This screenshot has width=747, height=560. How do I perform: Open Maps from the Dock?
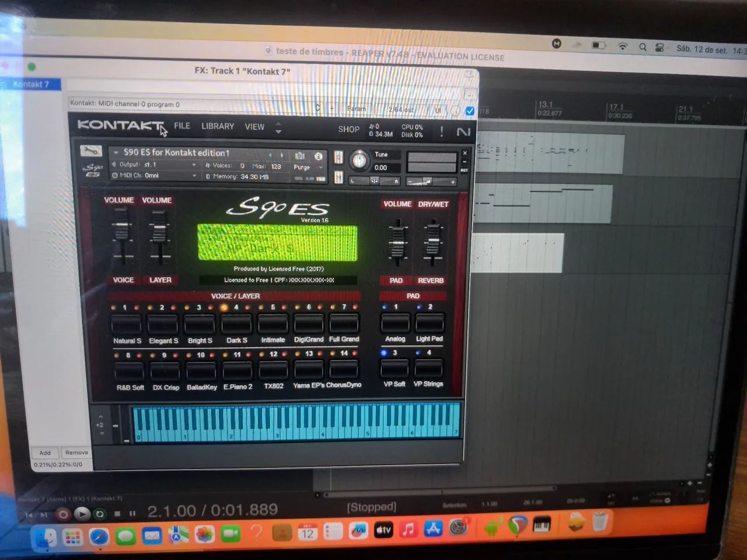tap(178, 535)
